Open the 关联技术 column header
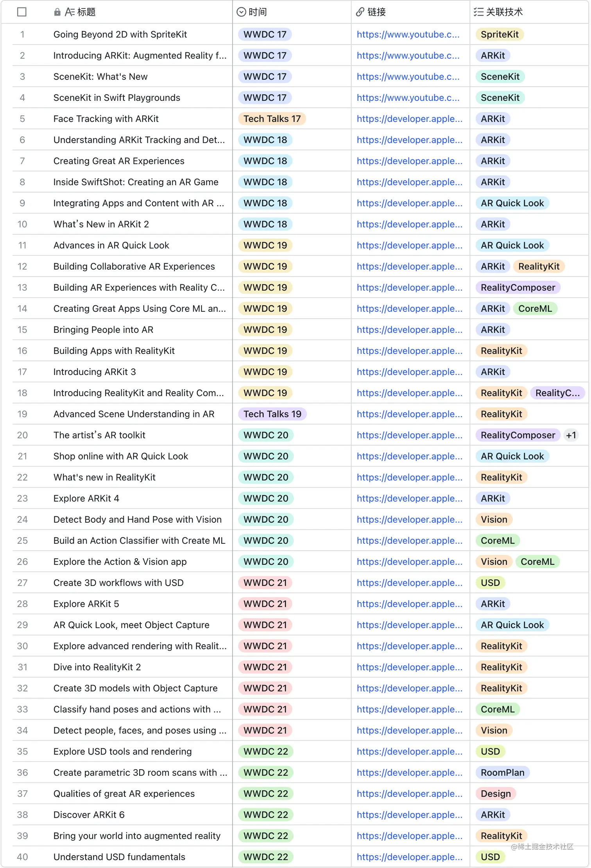Image resolution: width=591 pixels, height=868 pixels. click(x=529, y=12)
